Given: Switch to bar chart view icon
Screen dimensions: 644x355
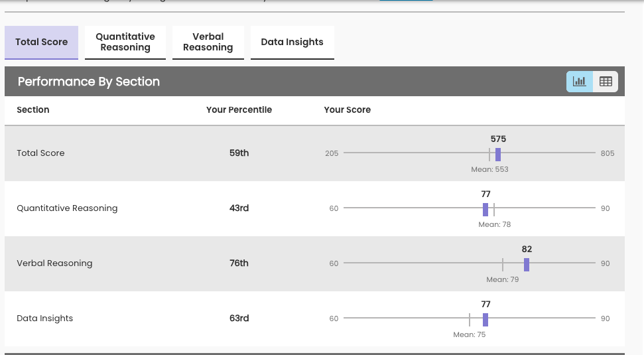Looking at the screenshot, I should click(579, 82).
